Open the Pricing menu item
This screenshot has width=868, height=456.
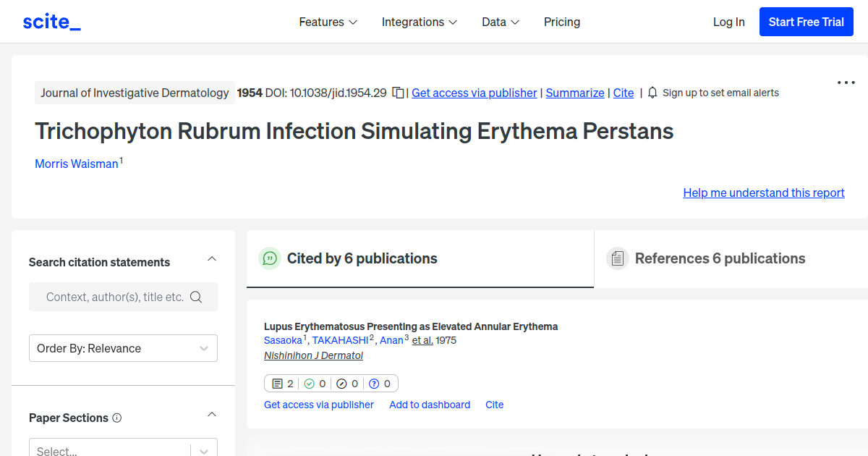562,22
